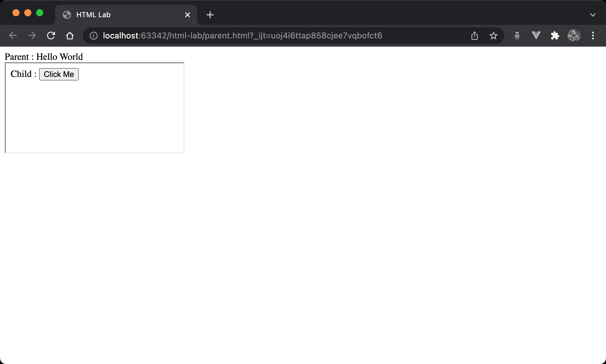Go to the browser home page

click(70, 36)
